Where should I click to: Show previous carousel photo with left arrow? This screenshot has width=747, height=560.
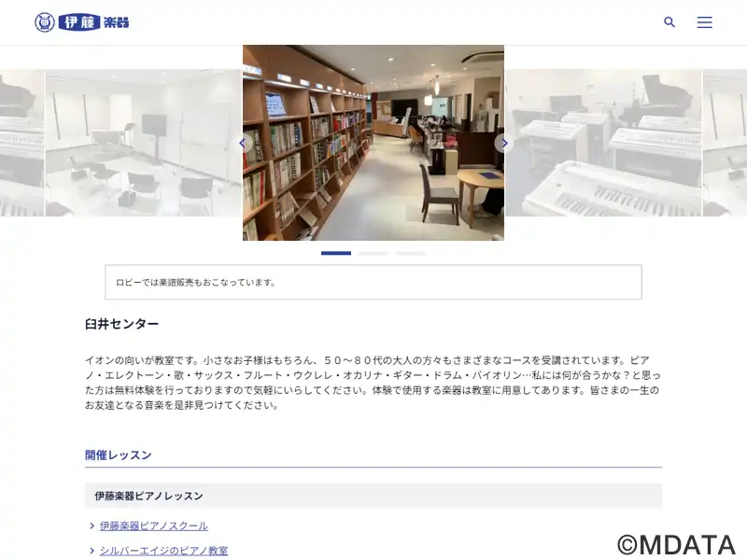[x=243, y=143]
